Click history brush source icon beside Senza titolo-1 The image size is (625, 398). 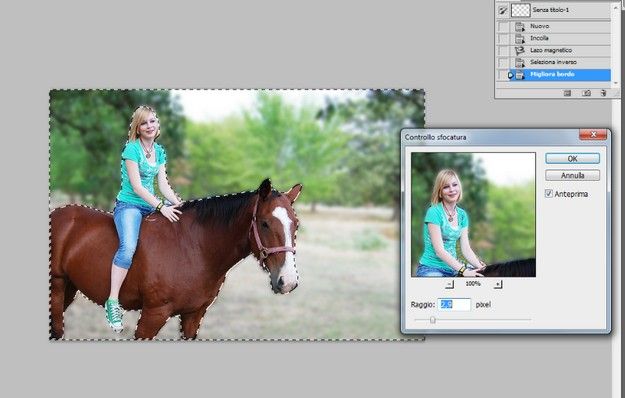503,11
